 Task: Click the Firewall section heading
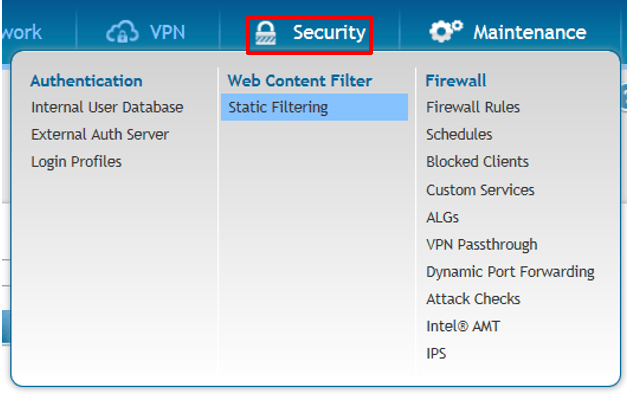point(456,81)
